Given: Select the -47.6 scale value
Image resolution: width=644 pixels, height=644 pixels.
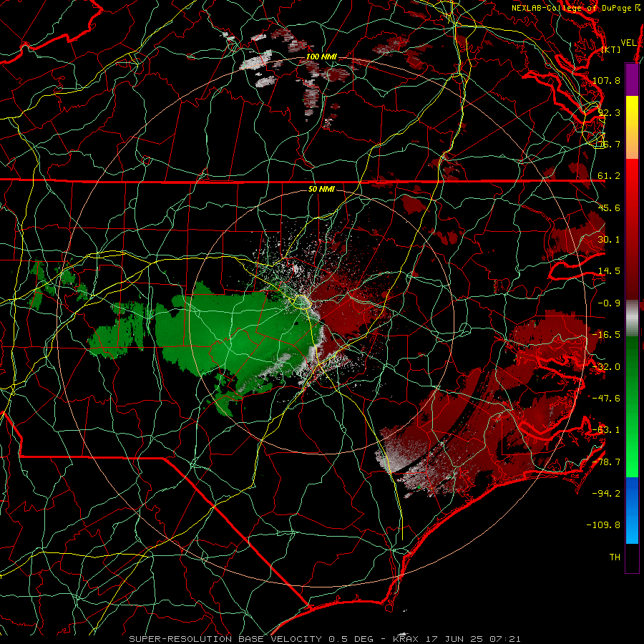Looking at the screenshot, I should point(606,399).
